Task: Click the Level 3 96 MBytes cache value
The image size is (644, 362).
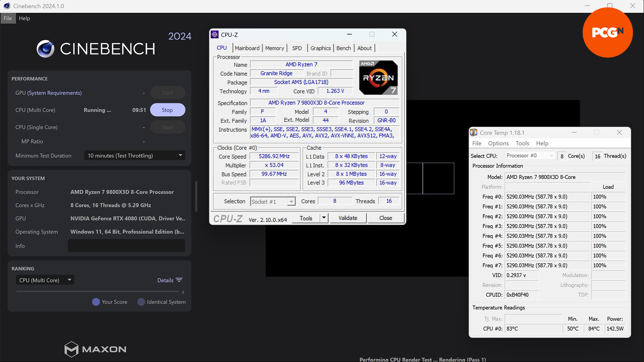Action: tap(351, 183)
